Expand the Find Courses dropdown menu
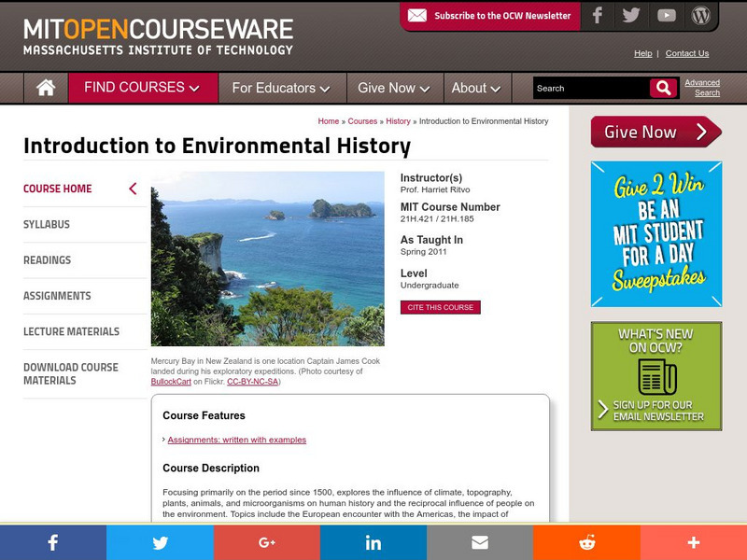The height and width of the screenshot is (560, 747). click(x=142, y=88)
